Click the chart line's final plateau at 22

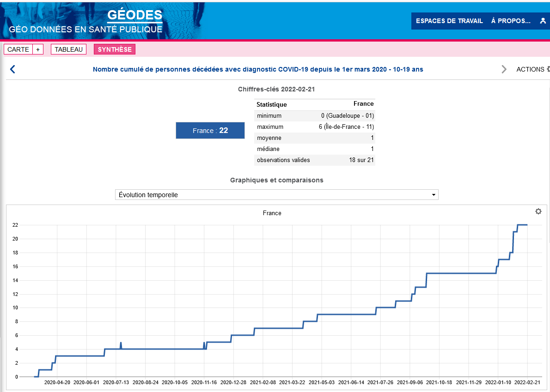(x=522, y=225)
